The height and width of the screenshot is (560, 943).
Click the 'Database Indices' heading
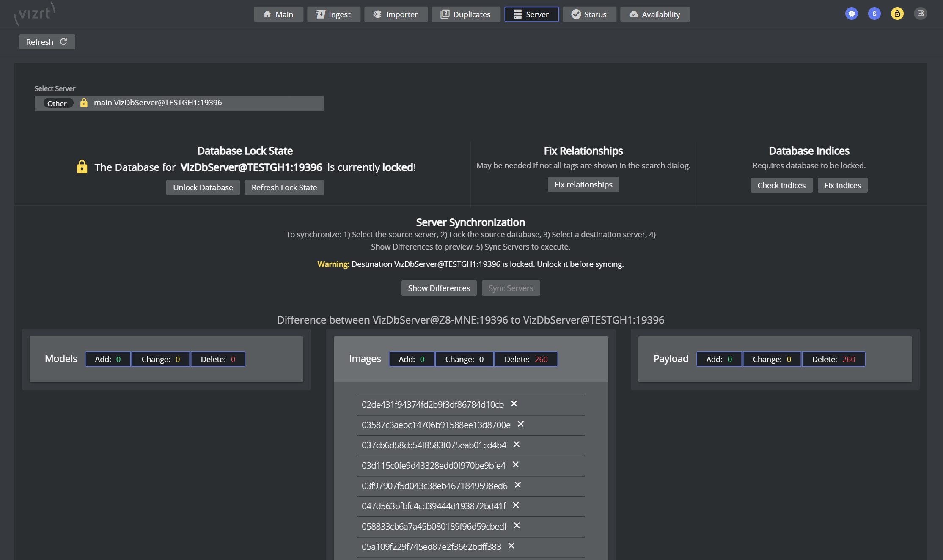click(809, 151)
